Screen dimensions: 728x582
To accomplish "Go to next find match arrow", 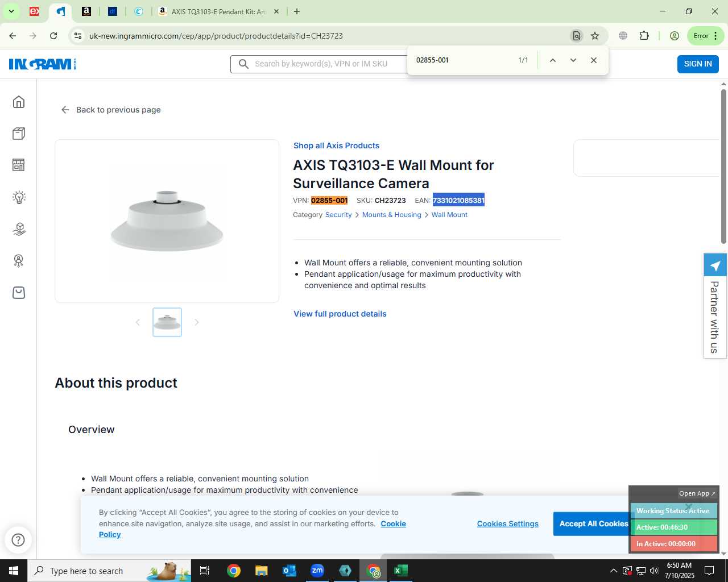I will pyautogui.click(x=573, y=60).
